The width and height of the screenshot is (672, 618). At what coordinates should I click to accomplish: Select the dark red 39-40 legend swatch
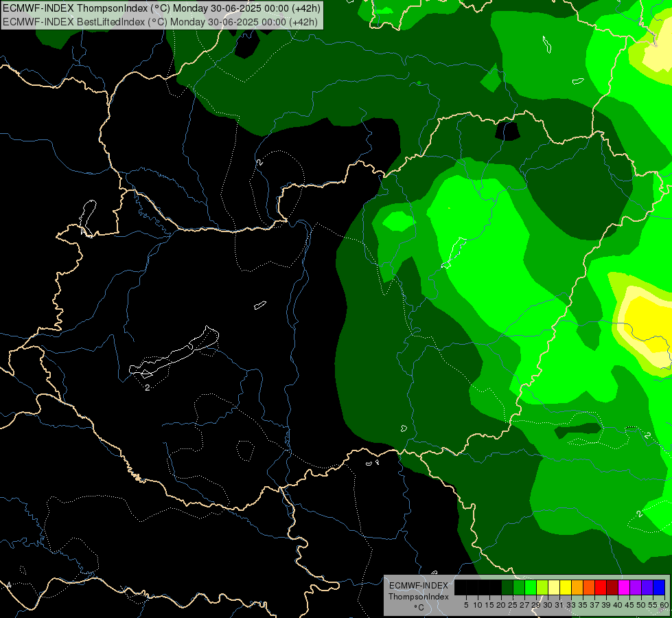click(x=612, y=587)
